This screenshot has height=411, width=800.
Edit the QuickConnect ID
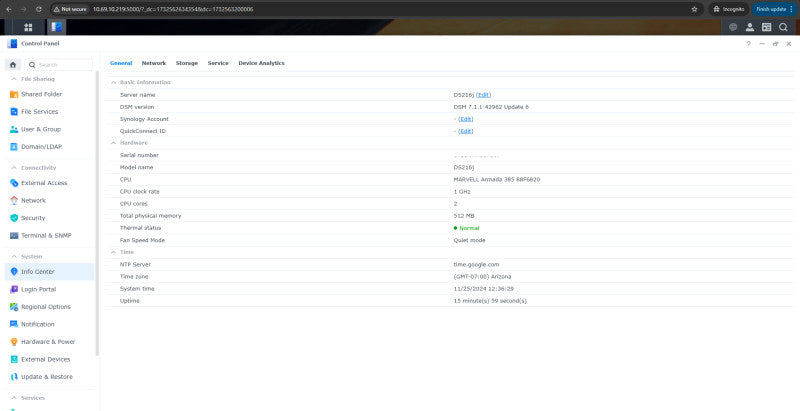[465, 131]
